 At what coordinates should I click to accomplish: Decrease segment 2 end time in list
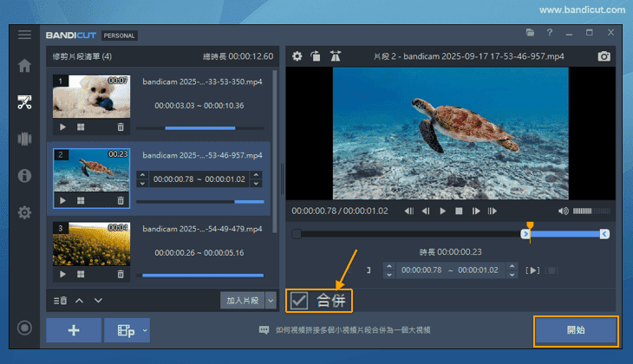tap(257, 184)
